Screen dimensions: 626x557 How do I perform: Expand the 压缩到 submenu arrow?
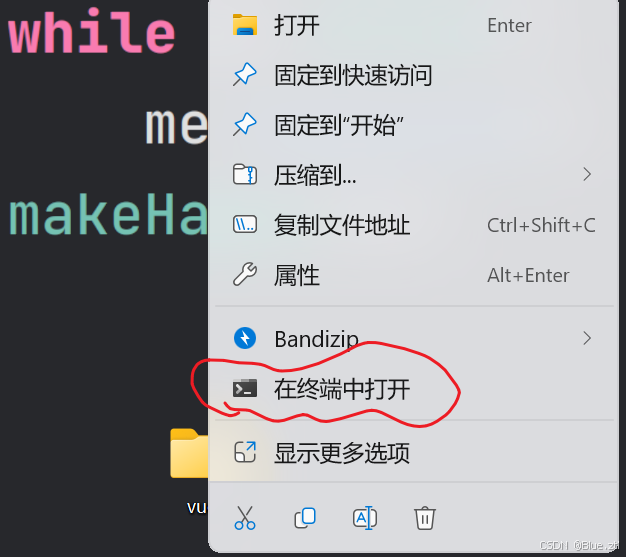(x=586, y=174)
